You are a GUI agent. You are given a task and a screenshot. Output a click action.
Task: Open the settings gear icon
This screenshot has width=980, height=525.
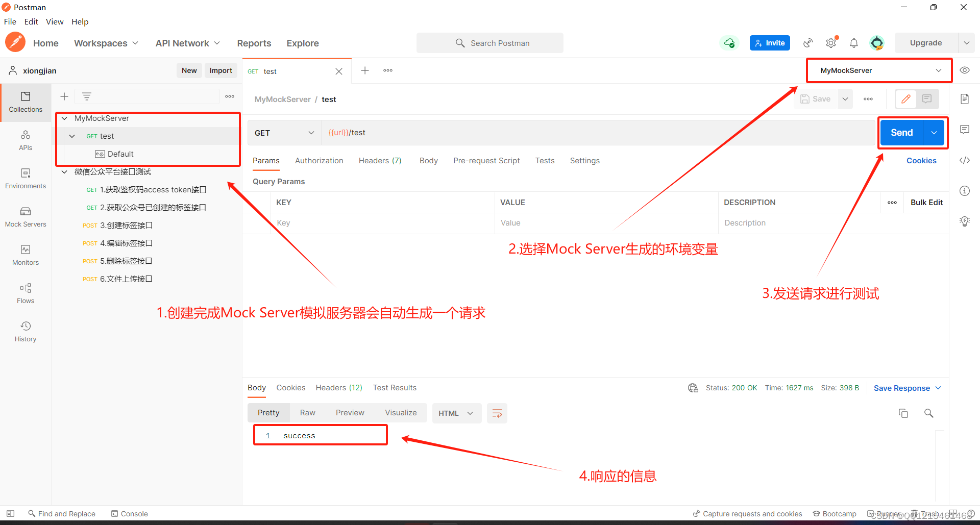coord(831,43)
